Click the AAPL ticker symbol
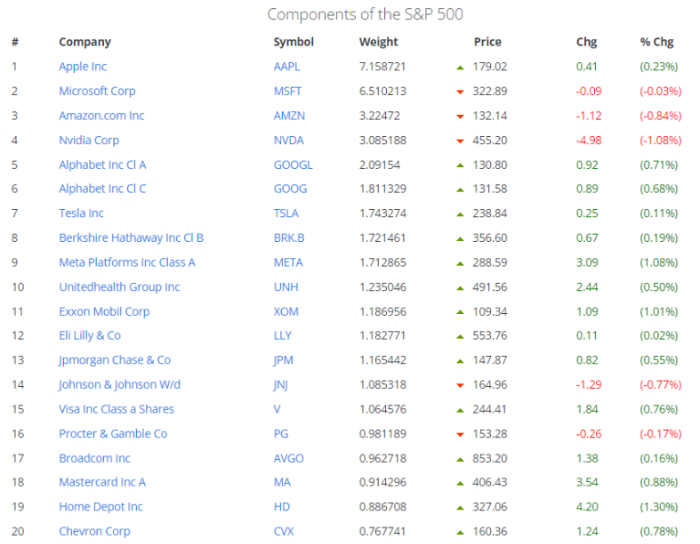 (x=287, y=66)
